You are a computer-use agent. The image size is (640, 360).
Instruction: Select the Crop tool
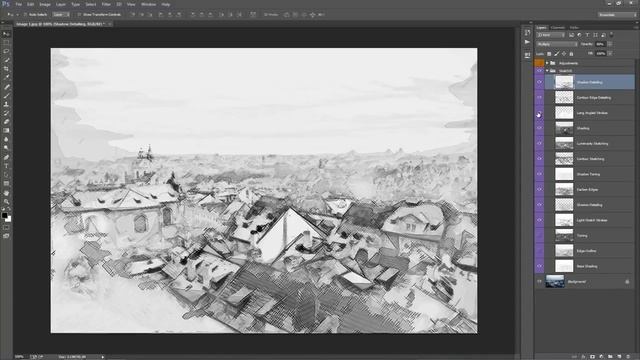pos(6,69)
